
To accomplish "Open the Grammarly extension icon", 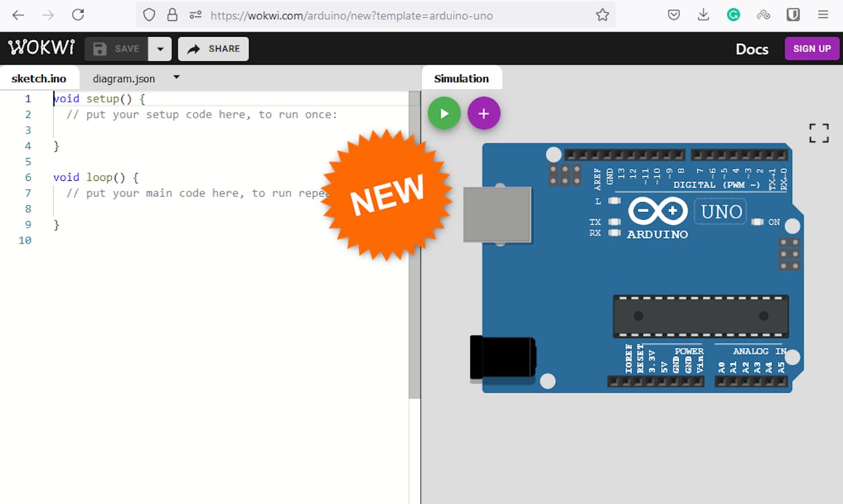I will [733, 15].
